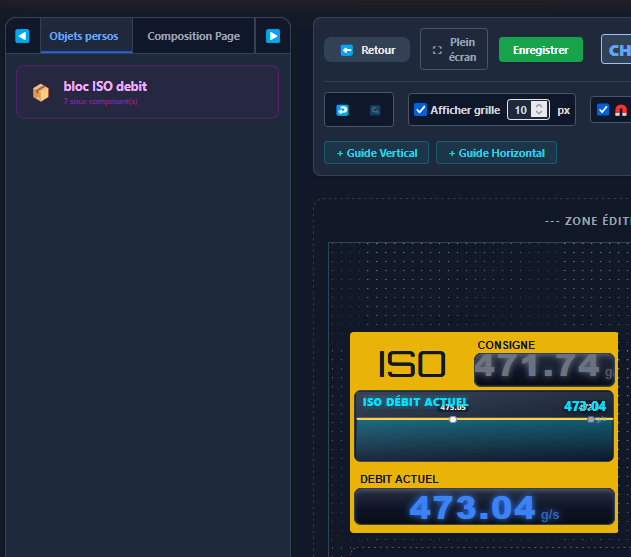Select the ISO title text in the canvas
This screenshot has width=631, height=557.
point(412,364)
